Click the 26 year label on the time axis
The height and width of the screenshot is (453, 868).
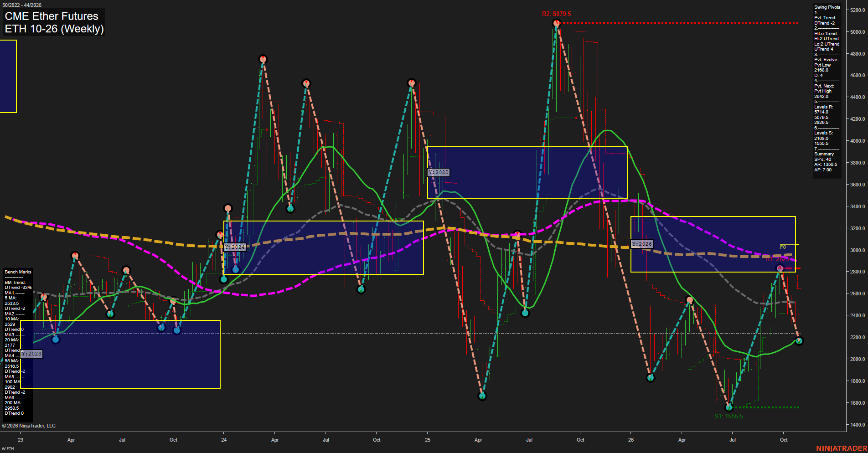coord(631,440)
